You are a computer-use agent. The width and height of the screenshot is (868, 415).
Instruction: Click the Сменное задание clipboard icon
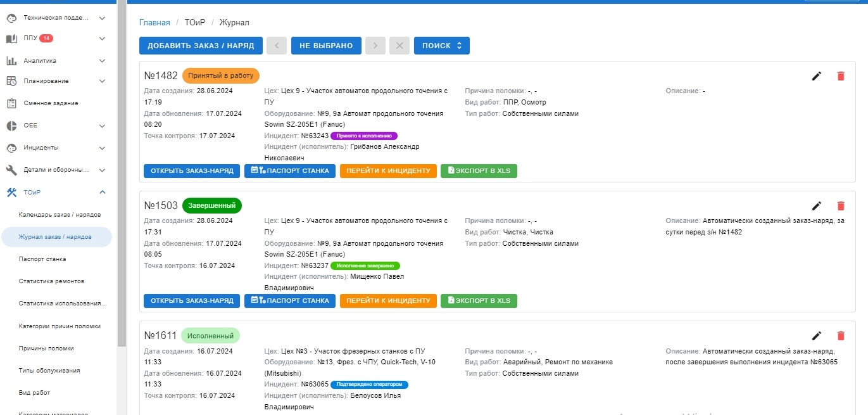[x=11, y=103]
